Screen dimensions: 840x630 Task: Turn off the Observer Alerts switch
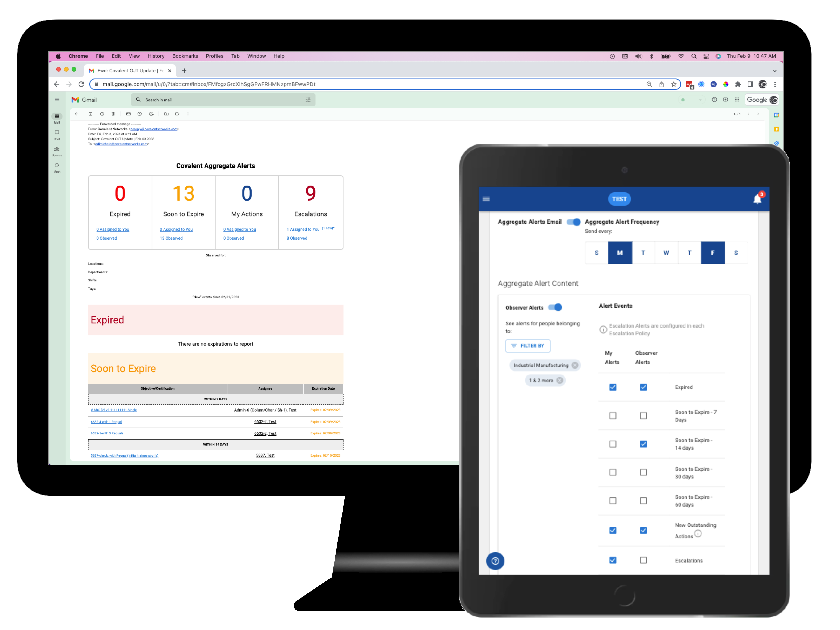pos(555,307)
